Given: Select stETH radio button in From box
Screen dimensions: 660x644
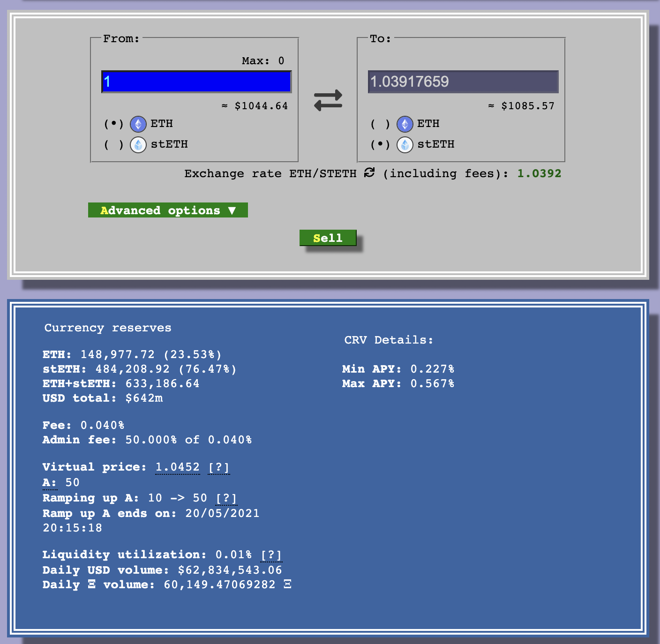Looking at the screenshot, I should (x=113, y=145).
